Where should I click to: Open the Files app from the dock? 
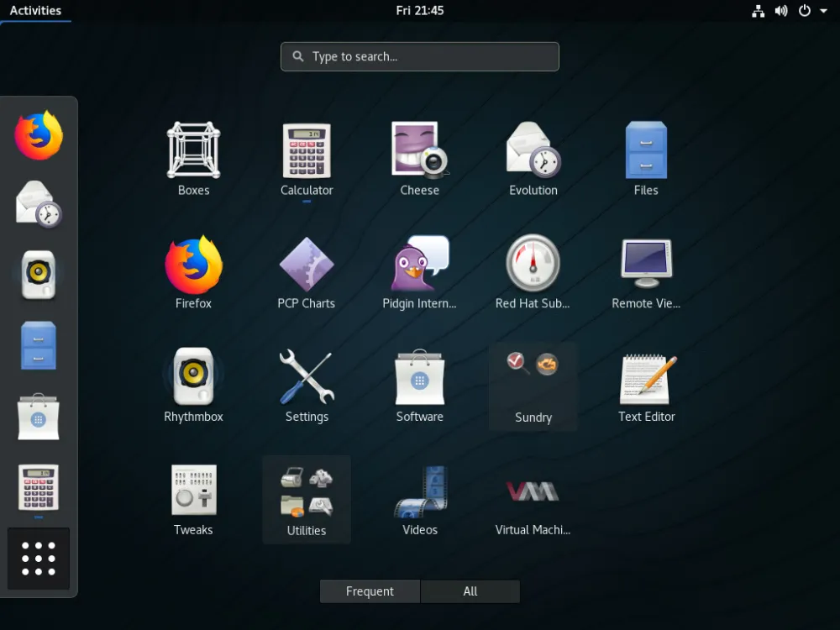[x=37, y=345]
